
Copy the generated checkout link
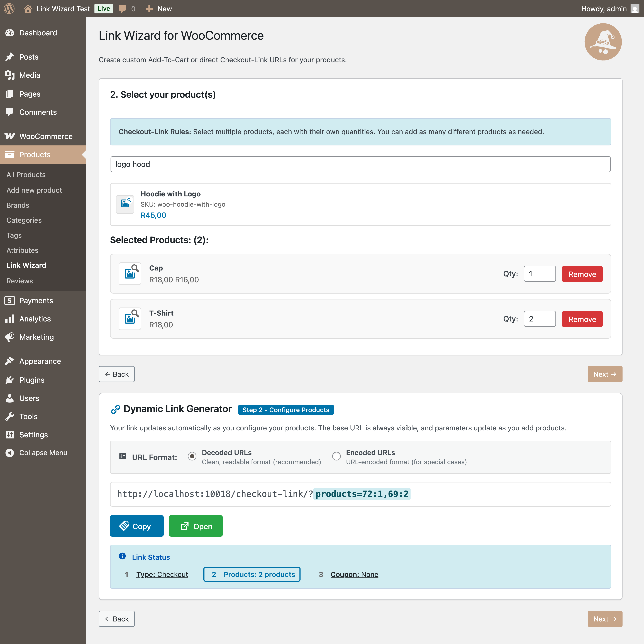(x=137, y=526)
